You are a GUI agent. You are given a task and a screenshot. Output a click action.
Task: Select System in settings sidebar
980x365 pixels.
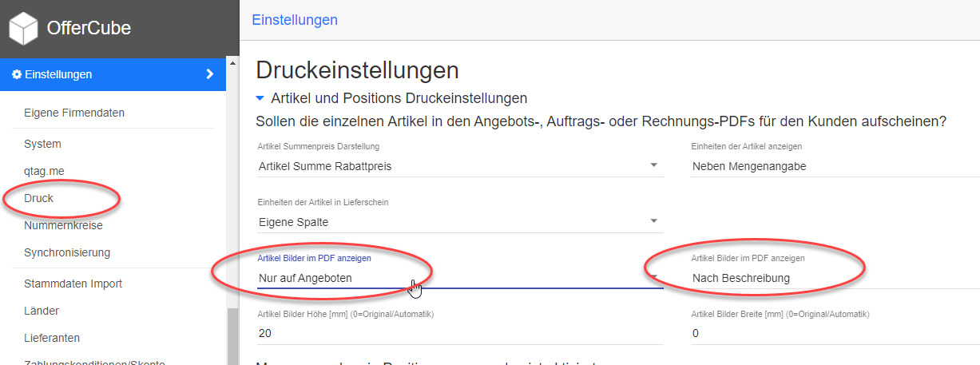(x=42, y=144)
